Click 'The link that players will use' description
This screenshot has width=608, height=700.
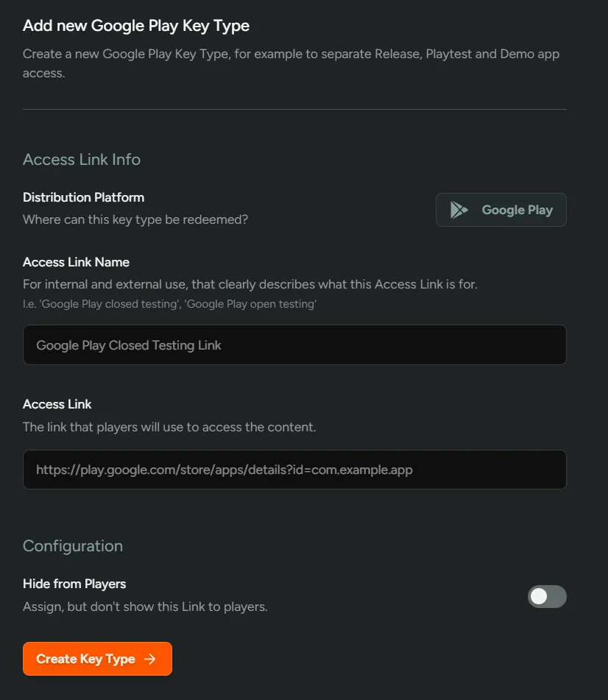[x=169, y=427]
